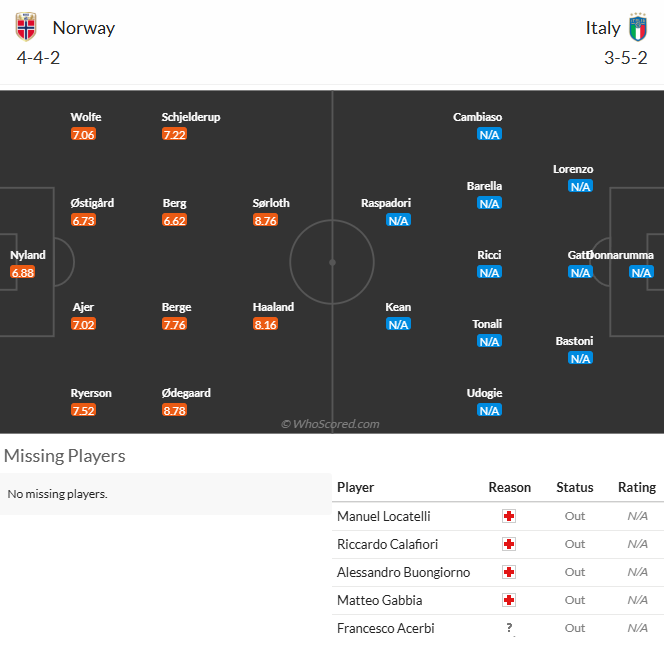Viewport: 664px width, 648px height.
Task: Select Nyland the Norway goalkeeper
Action: [28, 255]
